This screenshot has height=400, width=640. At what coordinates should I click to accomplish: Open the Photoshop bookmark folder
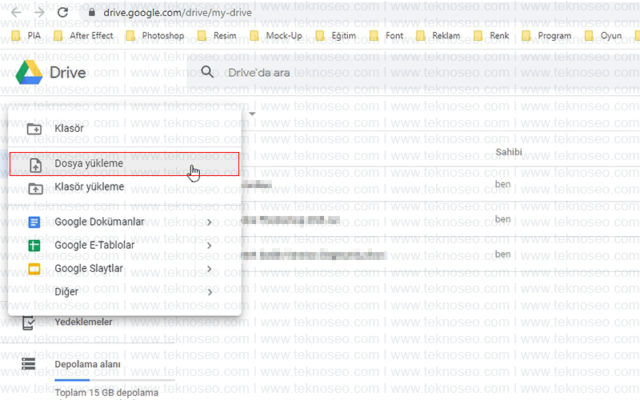(155, 36)
